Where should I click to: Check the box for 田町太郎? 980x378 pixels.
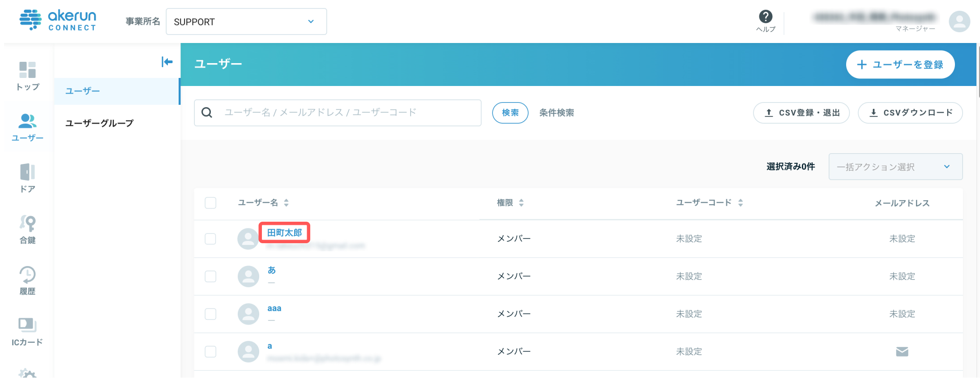coord(210,239)
